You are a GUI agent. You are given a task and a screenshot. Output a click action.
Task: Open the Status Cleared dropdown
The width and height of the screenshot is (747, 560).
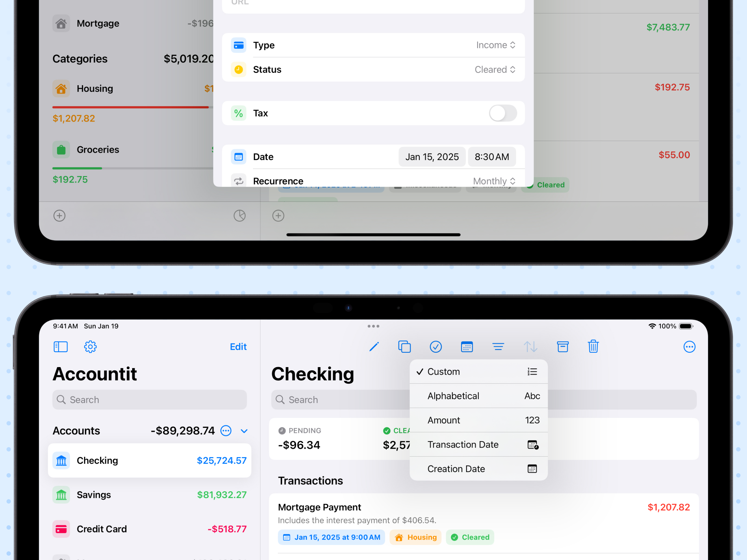(x=495, y=69)
